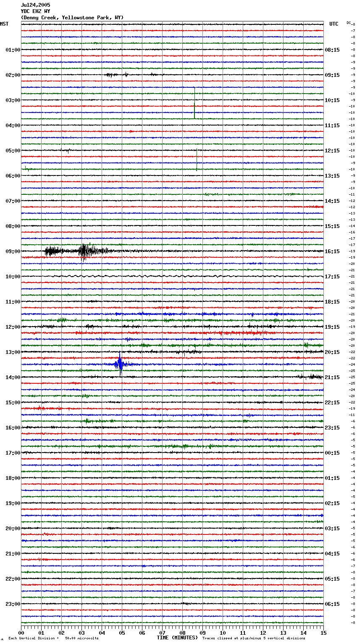
Task: Select the 14:00 MST hour label
Action: pyautogui.click(x=13, y=377)
